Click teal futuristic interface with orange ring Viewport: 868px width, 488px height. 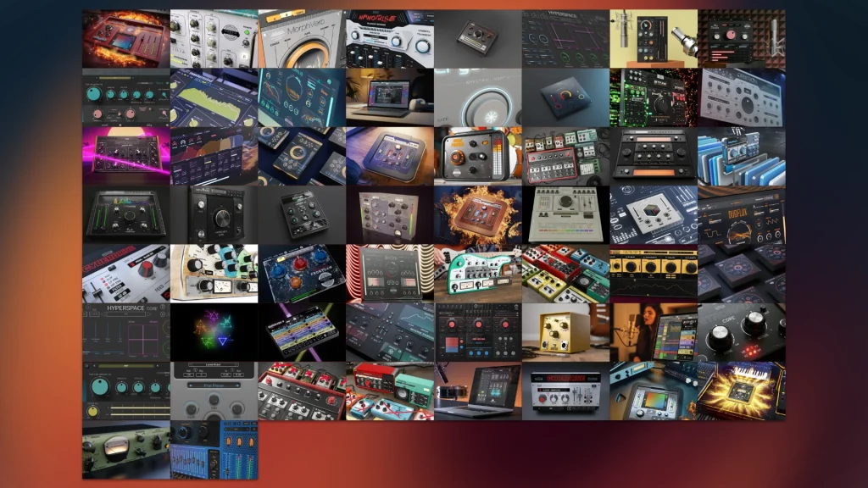pyautogui.click(x=302, y=97)
